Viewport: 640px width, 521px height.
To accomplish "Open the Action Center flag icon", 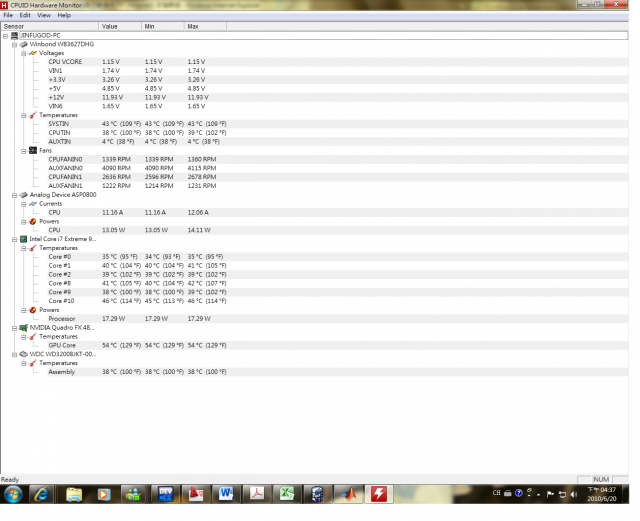I will pos(551,494).
